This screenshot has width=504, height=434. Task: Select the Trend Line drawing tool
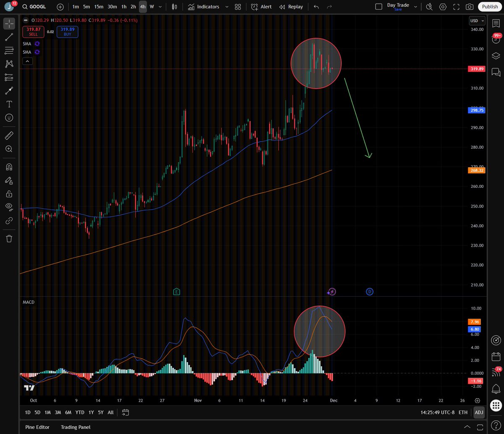[x=9, y=37]
